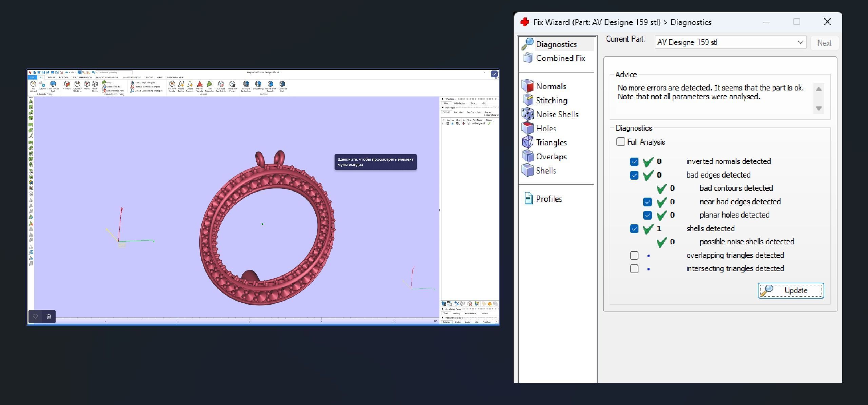
Task: Open the Shells fixing page
Action: pyautogui.click(x=546, y=171)
